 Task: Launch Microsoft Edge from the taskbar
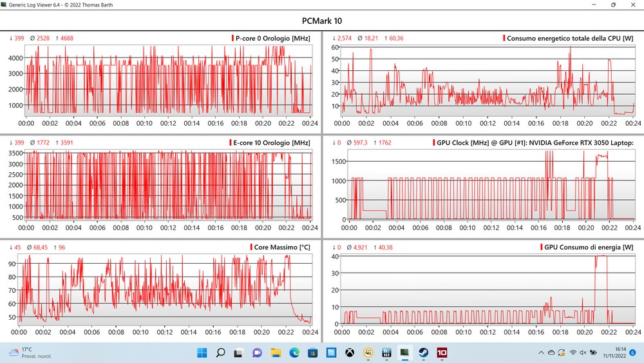(294, 353)
